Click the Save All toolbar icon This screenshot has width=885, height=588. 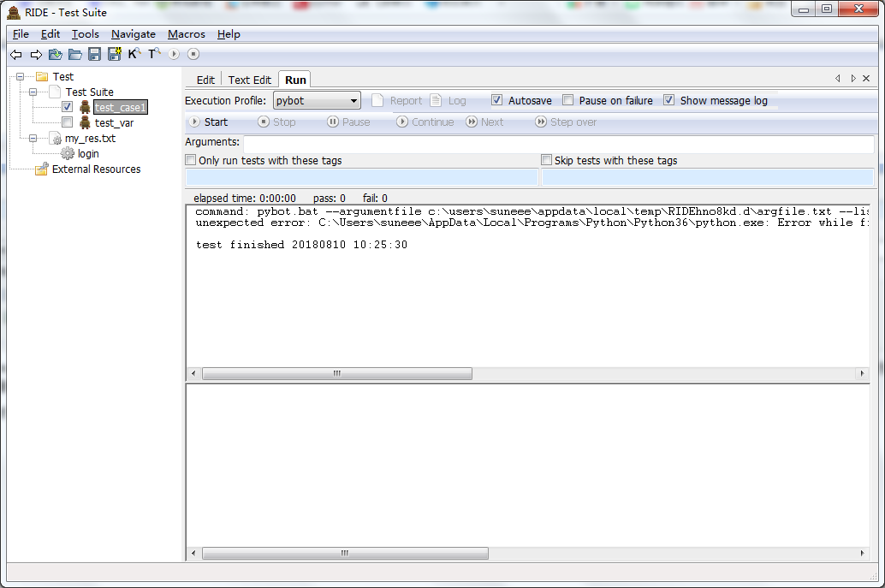point(114,54)
